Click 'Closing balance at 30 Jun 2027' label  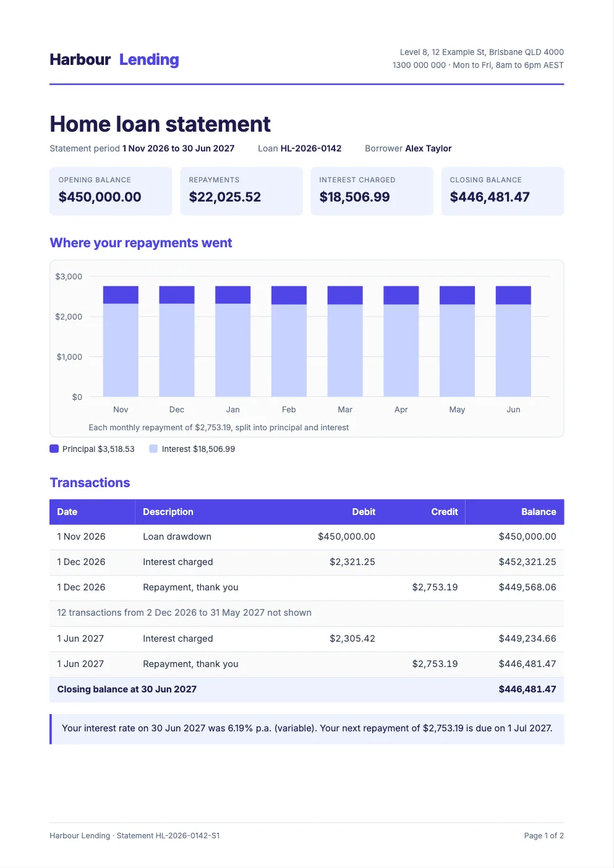(127, 689)
